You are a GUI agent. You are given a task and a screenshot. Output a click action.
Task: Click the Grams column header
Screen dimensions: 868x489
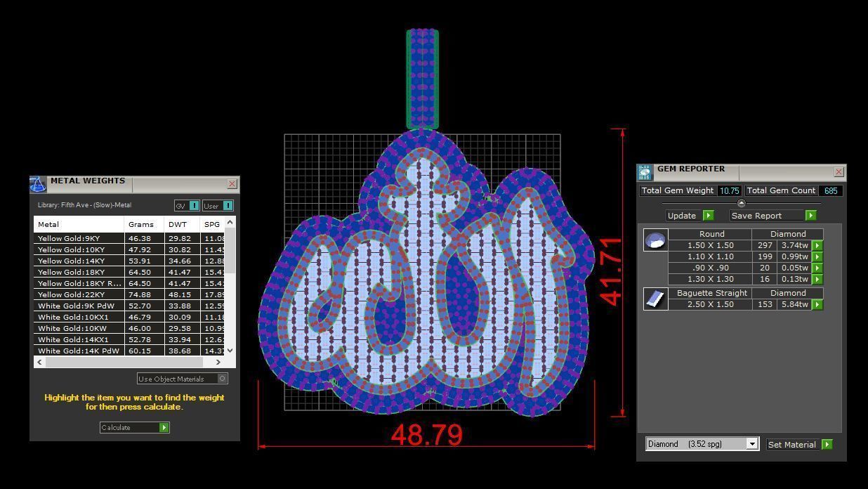(144, 224)
